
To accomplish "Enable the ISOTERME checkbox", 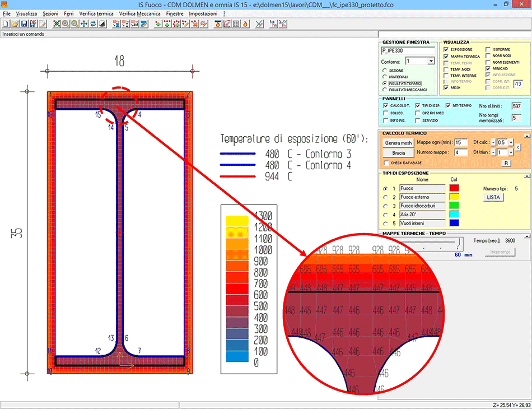I will (x=488, y=49).
